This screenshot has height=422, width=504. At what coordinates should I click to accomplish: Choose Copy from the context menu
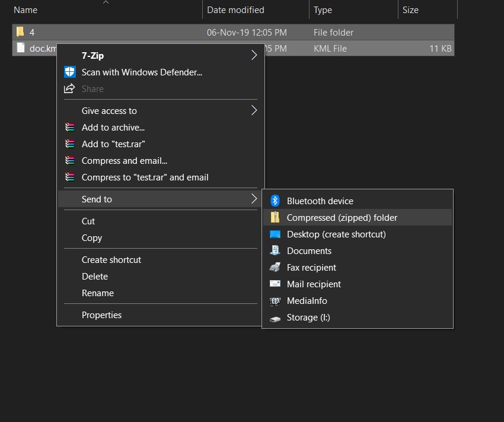tap(161, 237)
